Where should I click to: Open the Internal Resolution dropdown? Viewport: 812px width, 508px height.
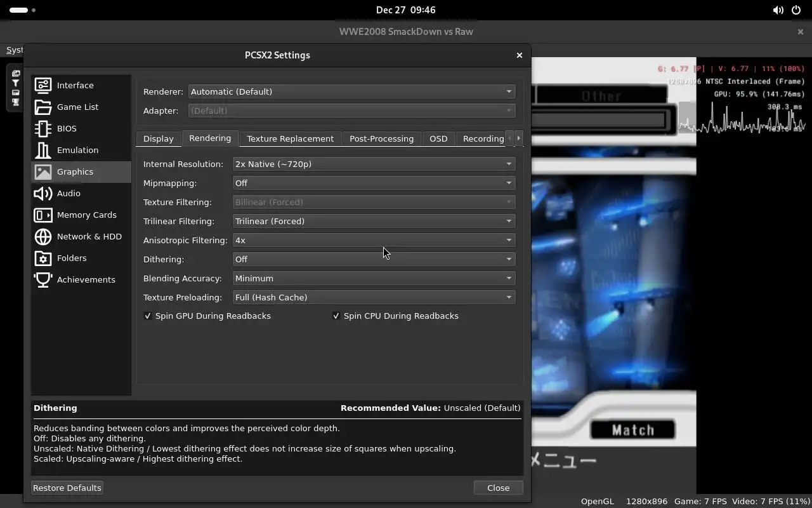(374, 164)
